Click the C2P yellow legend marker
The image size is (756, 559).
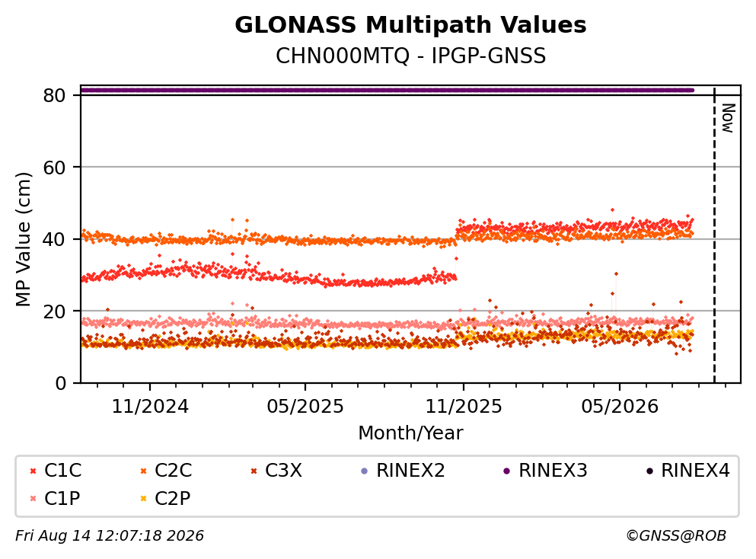pos(143,499)
